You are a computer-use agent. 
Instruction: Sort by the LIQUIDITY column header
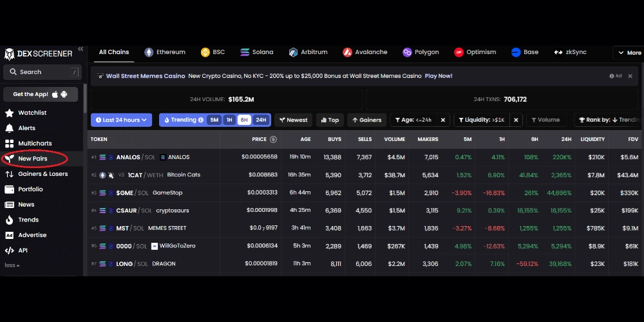(x=592, y=139)
